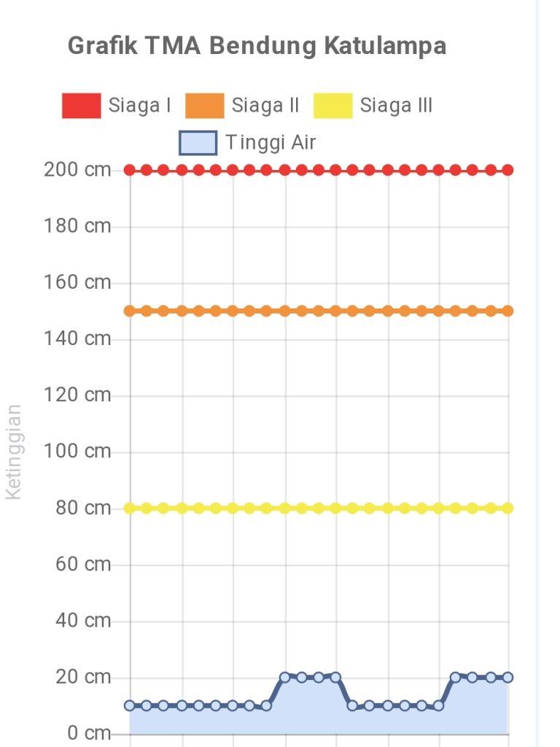Toggle the Siaga III legend text
This screenshot has width=560, height=747.
(x=396, y=106)
